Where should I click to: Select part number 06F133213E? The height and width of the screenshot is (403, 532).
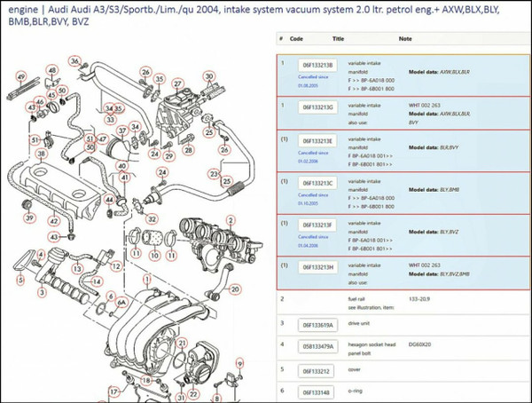317,141
